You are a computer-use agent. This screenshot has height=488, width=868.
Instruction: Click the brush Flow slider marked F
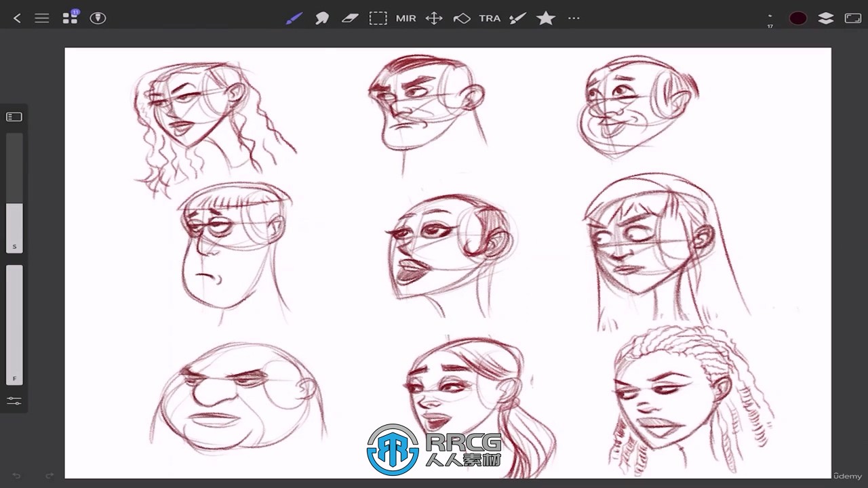14,325
